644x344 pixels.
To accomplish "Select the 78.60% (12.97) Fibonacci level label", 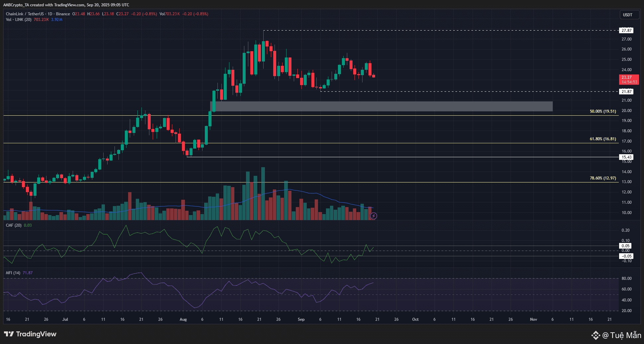I will (603, 178).
